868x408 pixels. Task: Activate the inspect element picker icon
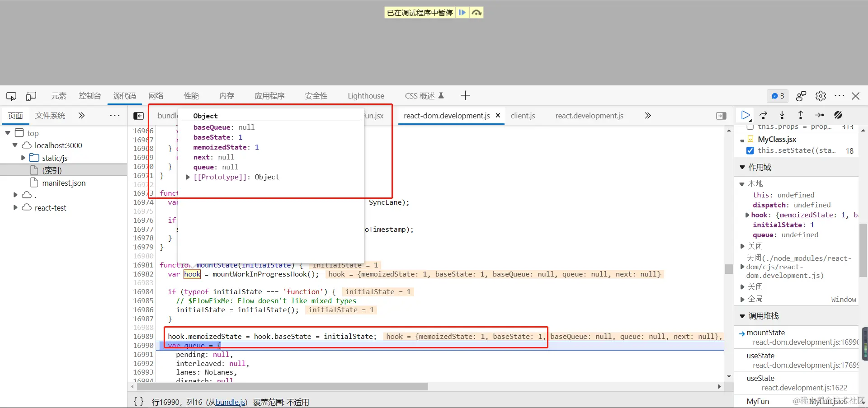point(11,96)
